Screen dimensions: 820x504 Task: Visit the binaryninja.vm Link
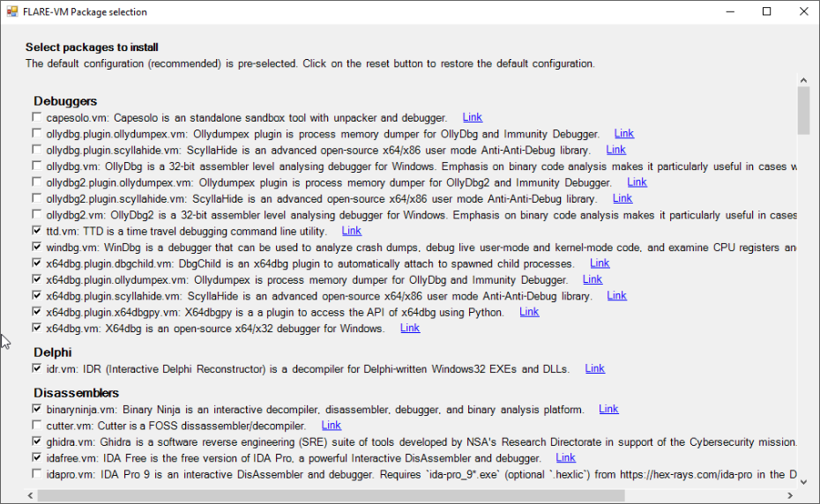(x=608, y=409)
